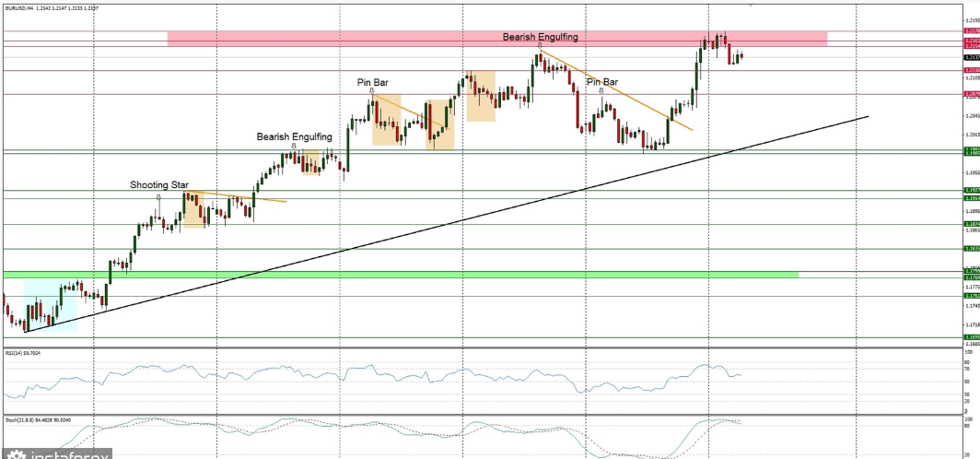Select the pink resistance zone rectangle
This screenshot has height=459, width=980.
[368, 39]
